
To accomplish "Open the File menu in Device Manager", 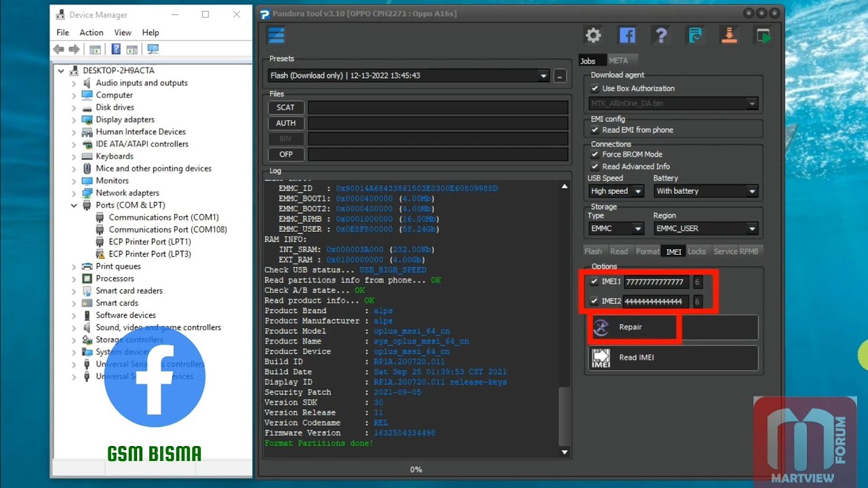I will [x=62, y=33].
